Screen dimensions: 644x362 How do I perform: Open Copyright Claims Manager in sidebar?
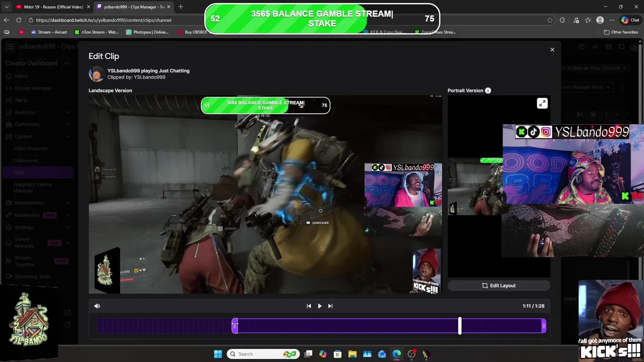pyautogui.click(x=32, y=188)
